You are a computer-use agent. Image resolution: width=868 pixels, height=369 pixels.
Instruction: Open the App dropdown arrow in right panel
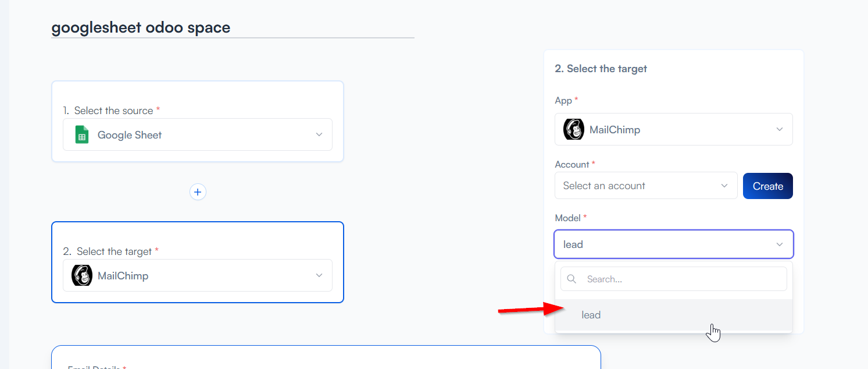coord(780,129)
